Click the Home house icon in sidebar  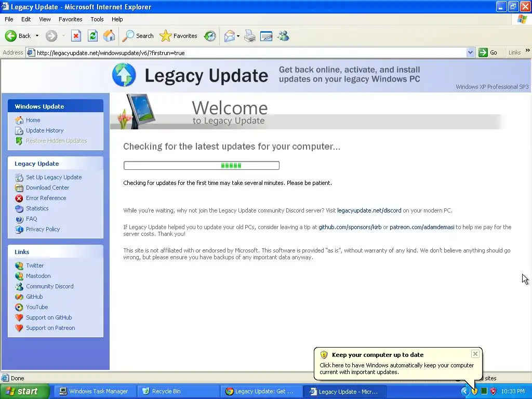click(19, 120)
